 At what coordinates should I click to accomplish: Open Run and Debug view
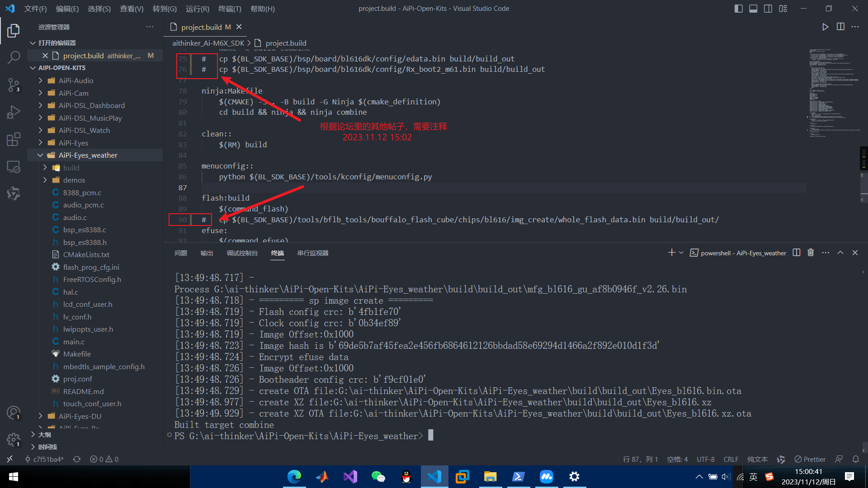point(14,112)
